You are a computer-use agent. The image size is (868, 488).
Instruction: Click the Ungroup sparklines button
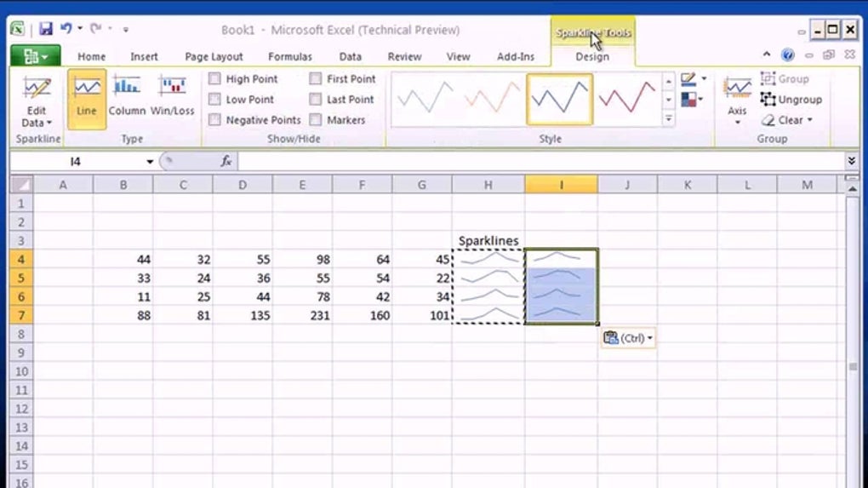tap(791, 99)
